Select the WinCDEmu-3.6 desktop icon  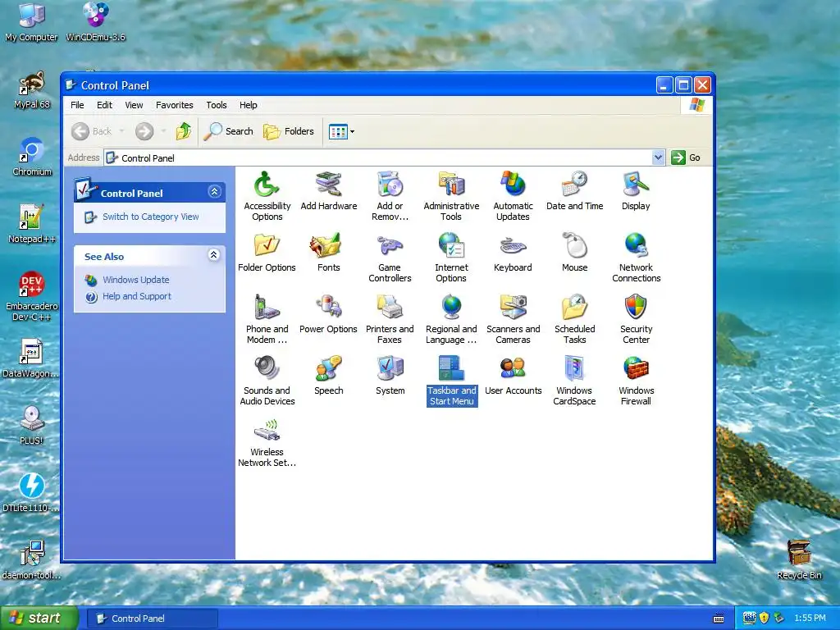coord(95,22)
